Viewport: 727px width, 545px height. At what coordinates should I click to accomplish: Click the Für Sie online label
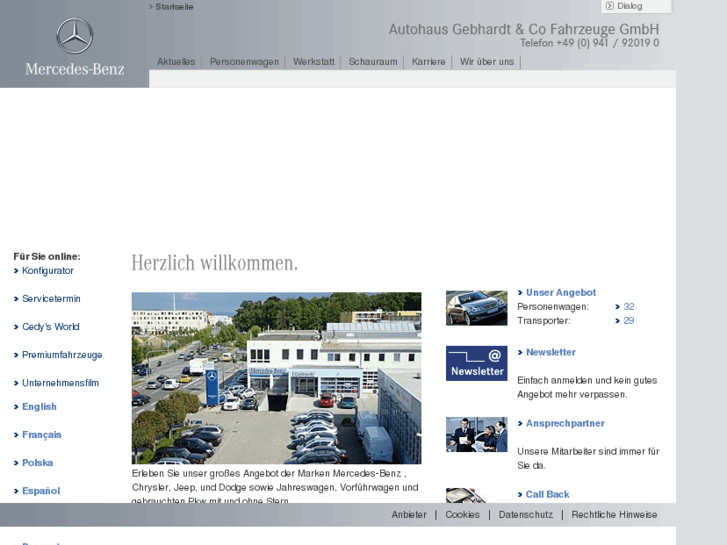click(47, 256)
